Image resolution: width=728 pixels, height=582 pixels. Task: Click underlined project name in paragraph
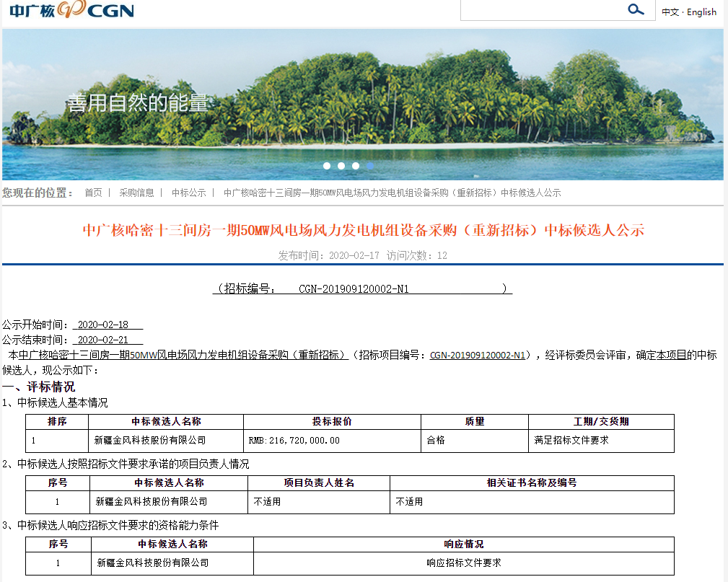click(183, 355)
